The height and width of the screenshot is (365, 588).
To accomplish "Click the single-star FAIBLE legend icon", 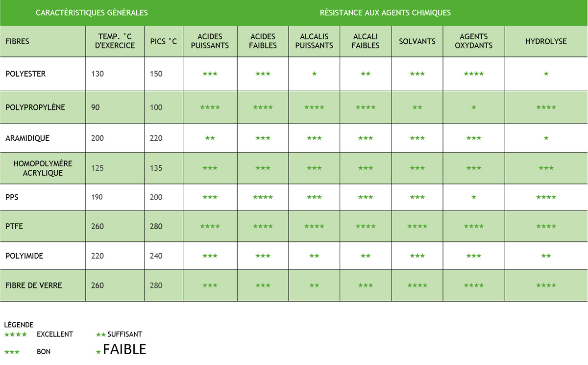I will (x=98, y=352).
